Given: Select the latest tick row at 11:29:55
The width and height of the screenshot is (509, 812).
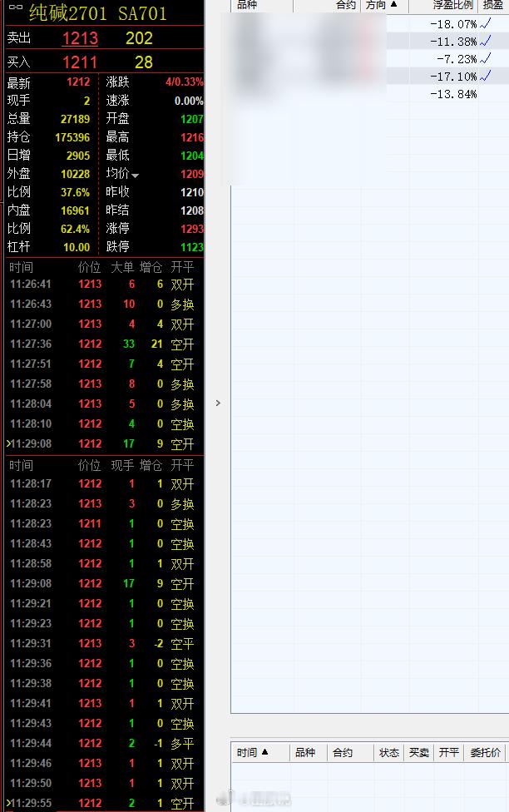Looking at the screenshot, I should point(104,803).
